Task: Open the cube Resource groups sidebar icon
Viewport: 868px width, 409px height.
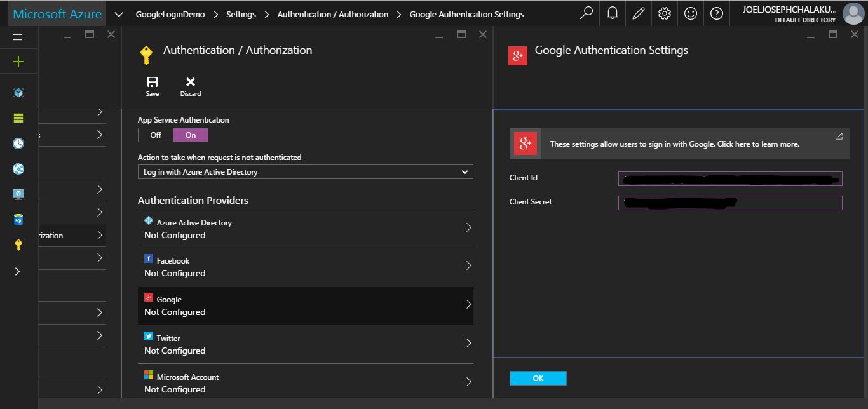Action: point(18,93)
